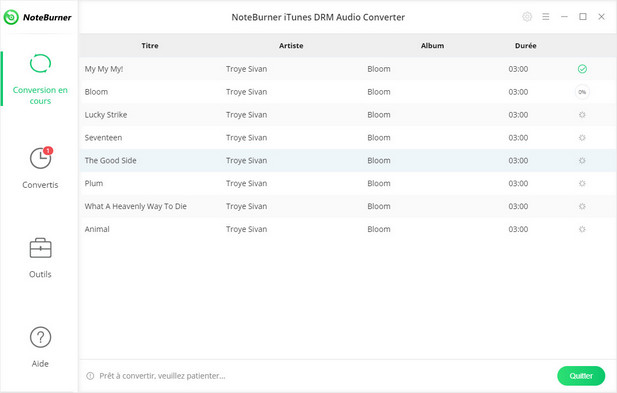This screenshot has height=393, width=617.
Task: Select The Good Side track row
Action: 348,161
